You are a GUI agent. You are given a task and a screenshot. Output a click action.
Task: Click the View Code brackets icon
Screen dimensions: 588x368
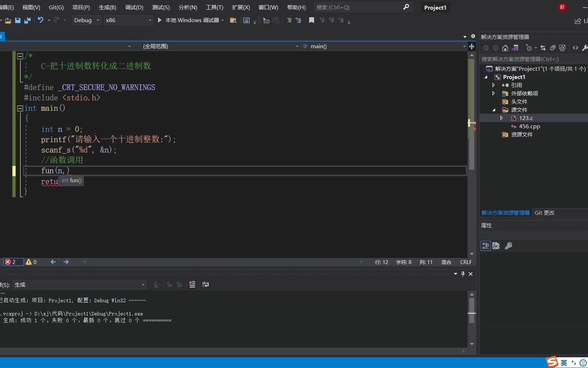[x=576, y=48]
